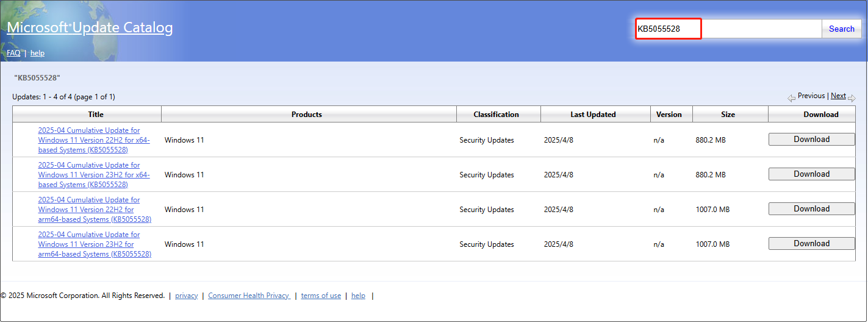This screenshot has height=323, width=868.
Task: Download the 23H2 arm64 cumulative update
Action: tap(811, 244)
